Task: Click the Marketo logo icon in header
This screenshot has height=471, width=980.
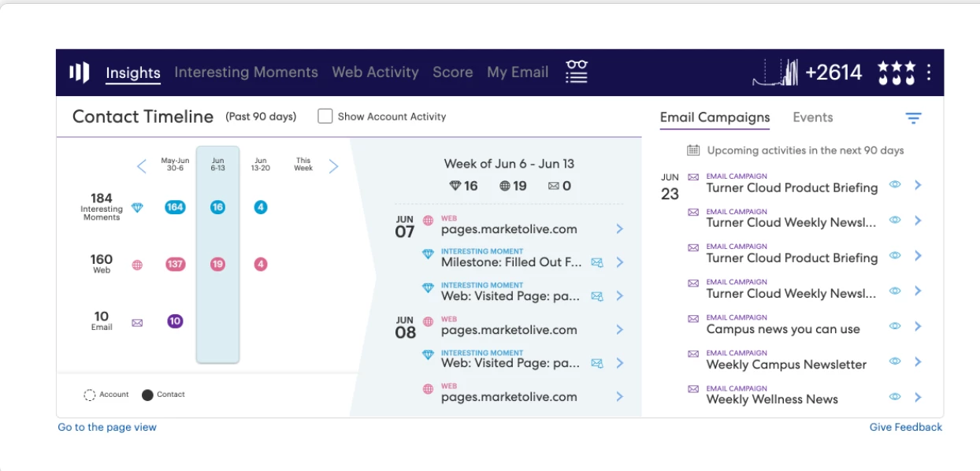Action: pos(79,72)
